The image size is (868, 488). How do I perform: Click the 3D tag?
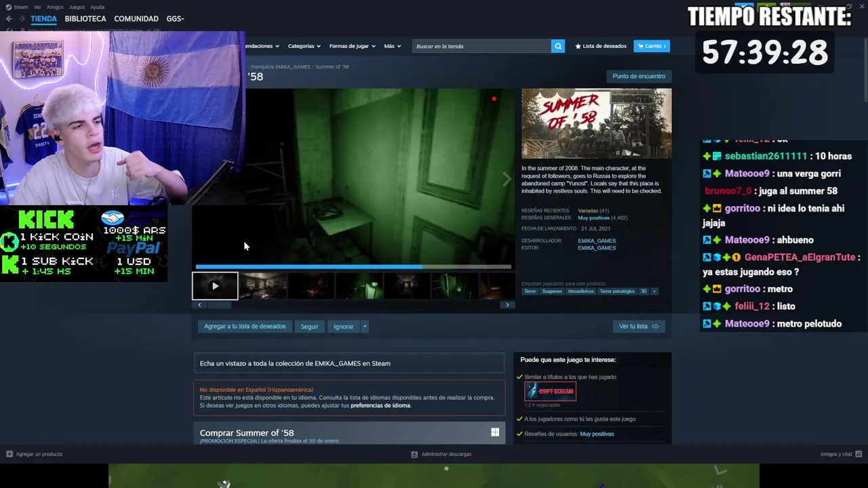[x=644, y=291]
